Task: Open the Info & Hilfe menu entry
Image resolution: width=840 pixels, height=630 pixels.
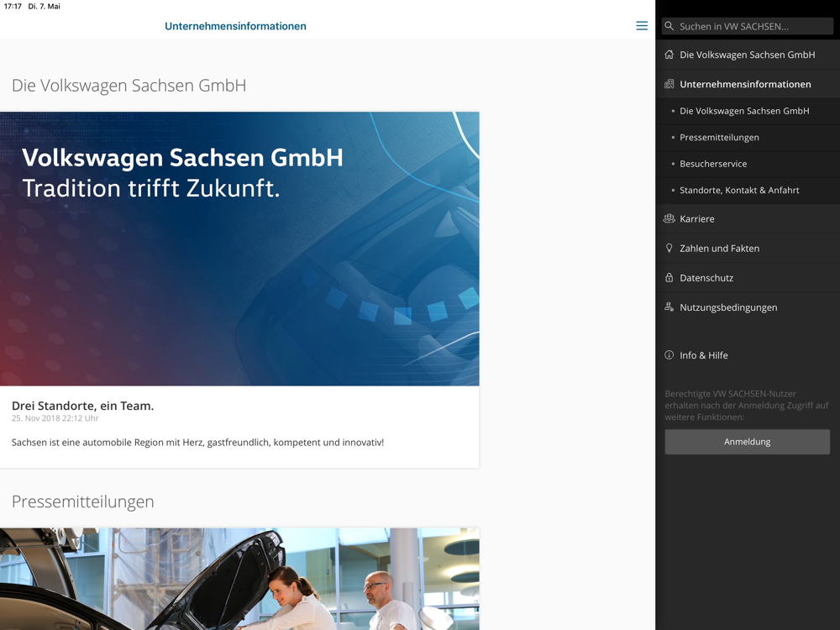Action: click(x=748, y=355)
